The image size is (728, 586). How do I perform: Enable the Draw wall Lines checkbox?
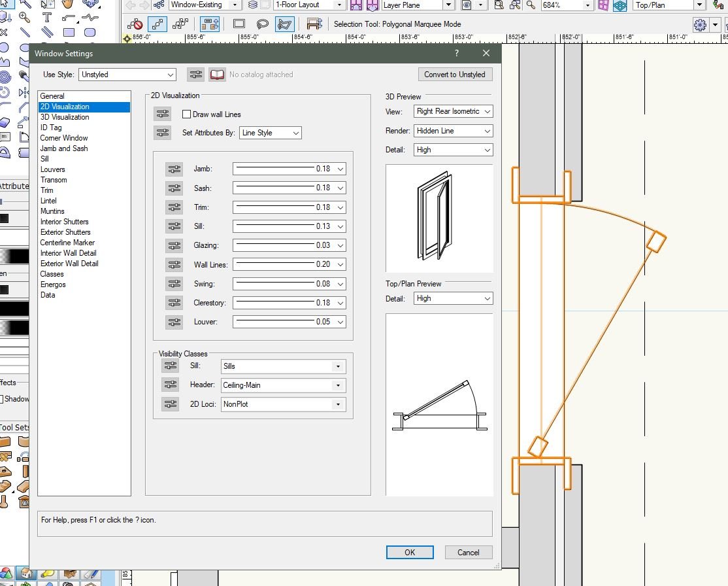187,114
